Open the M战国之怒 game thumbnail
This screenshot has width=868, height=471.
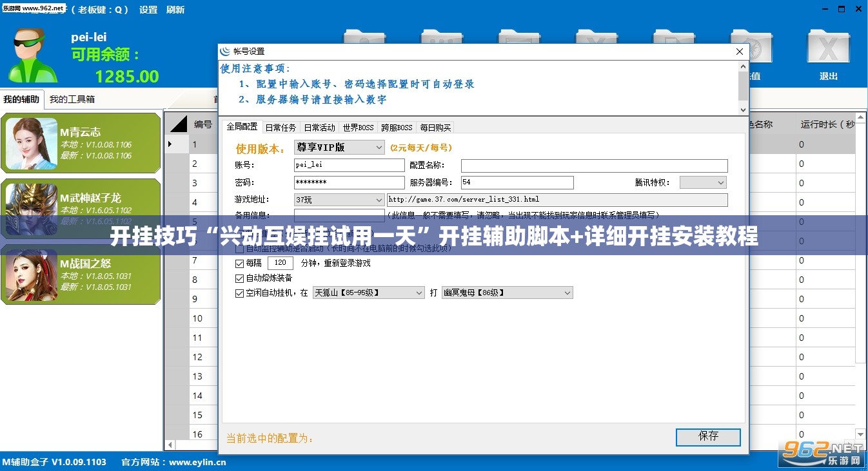tap(32, 275)
